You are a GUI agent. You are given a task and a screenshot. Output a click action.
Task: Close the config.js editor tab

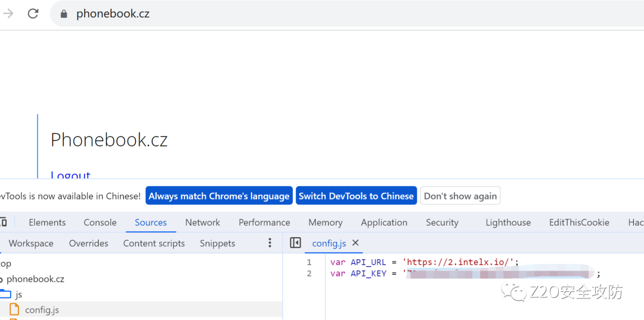tap(355, 243)
